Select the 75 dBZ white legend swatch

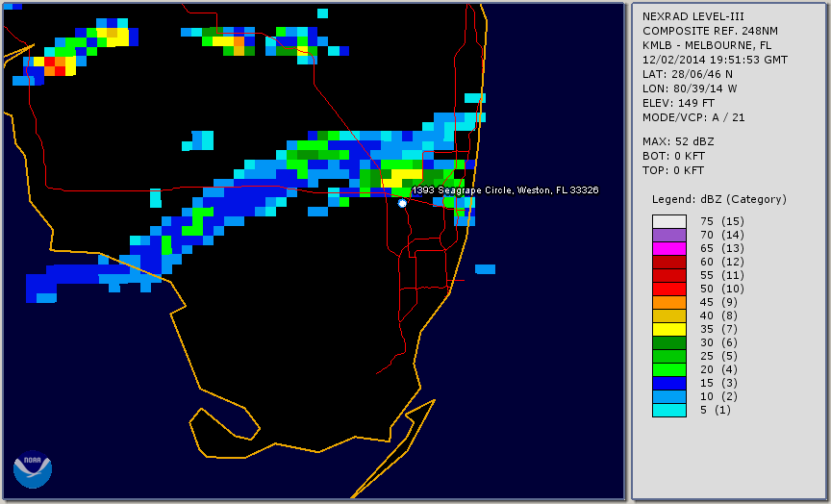pyautogui.click(x=669, y=221)
